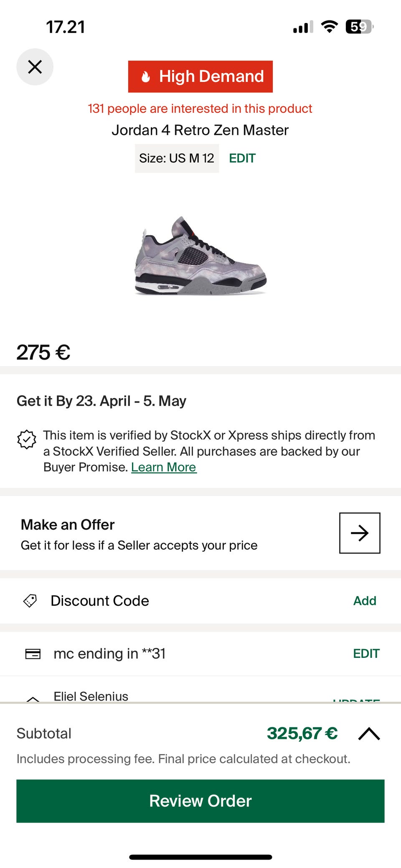The width and height of the screenshot is (401, 868).
Task: Edit the mc ending in **31 payment
Action: (366, 654)
